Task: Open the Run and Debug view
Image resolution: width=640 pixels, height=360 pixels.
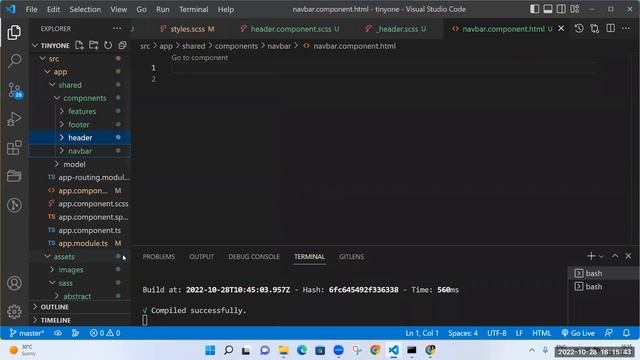Action: (x=14, y=119)
